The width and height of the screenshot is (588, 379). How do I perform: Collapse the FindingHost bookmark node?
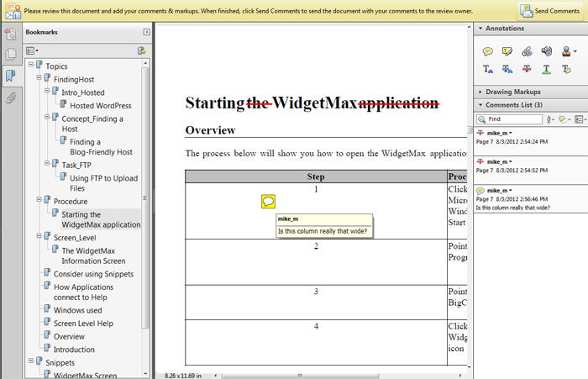point(39,77)
